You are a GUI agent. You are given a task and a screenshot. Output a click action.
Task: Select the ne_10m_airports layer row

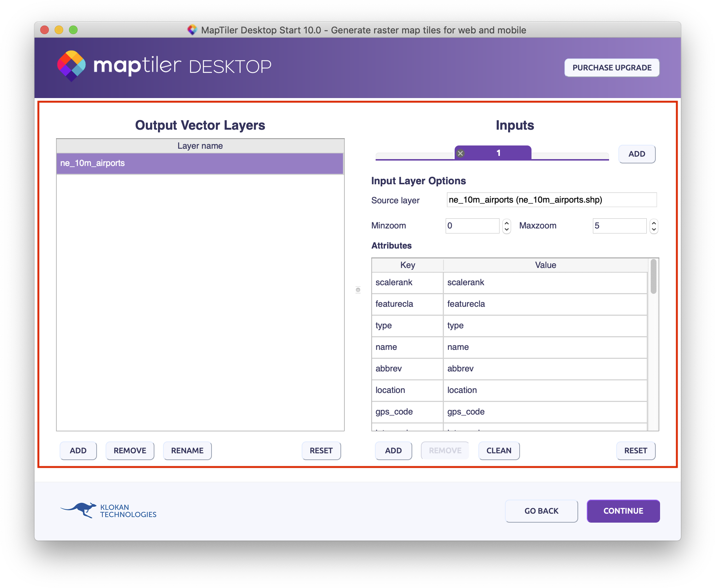[x=200, y=163]
